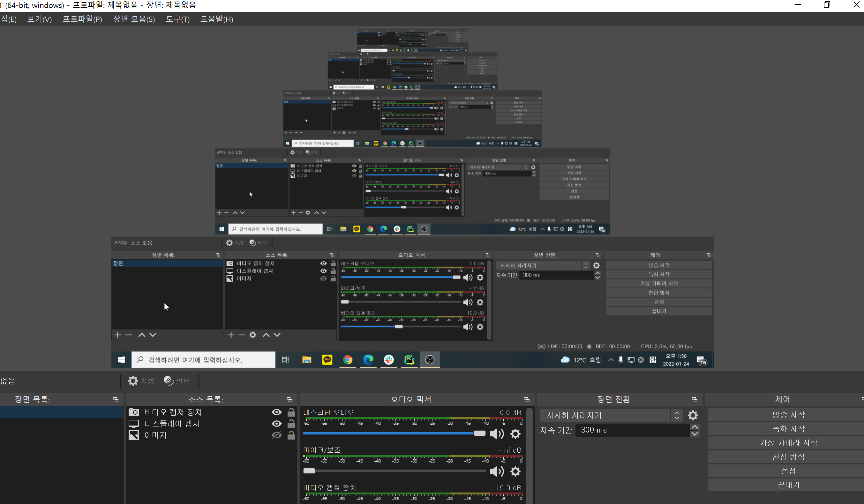Click the 녹화 시작 button in the main controls dock
The image size is (864, 504).
(x=788, y=429)
